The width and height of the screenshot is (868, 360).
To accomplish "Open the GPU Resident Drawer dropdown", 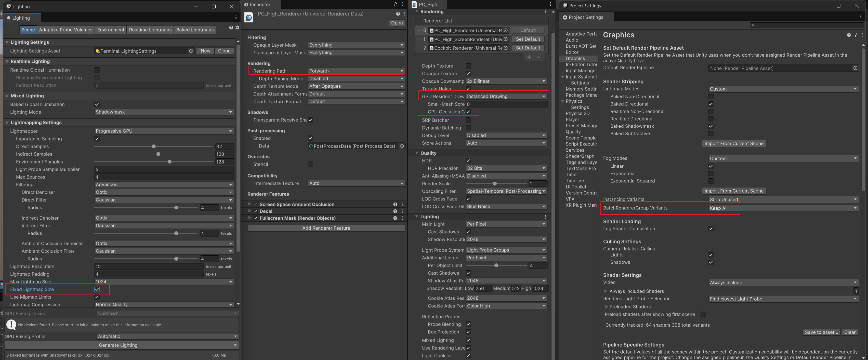I will click(506, 96).
